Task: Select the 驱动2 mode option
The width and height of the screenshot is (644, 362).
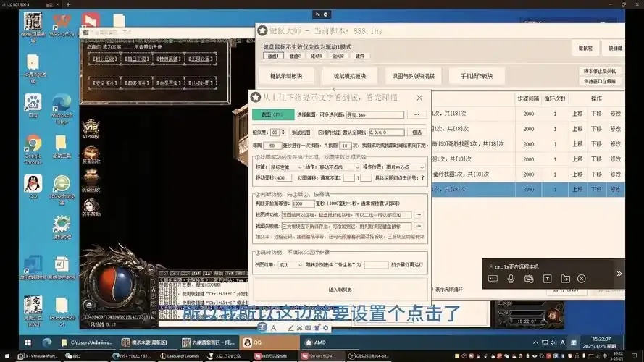Action: (338, 56)
